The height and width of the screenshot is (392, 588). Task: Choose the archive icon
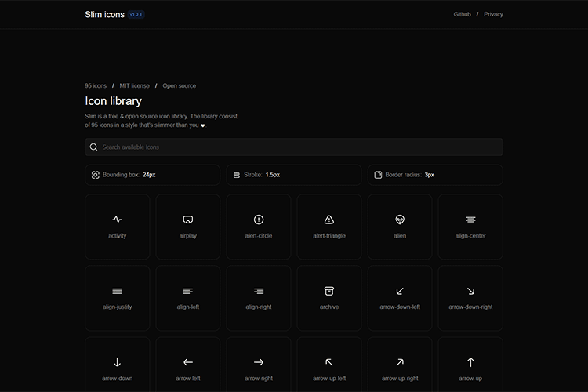329,298
